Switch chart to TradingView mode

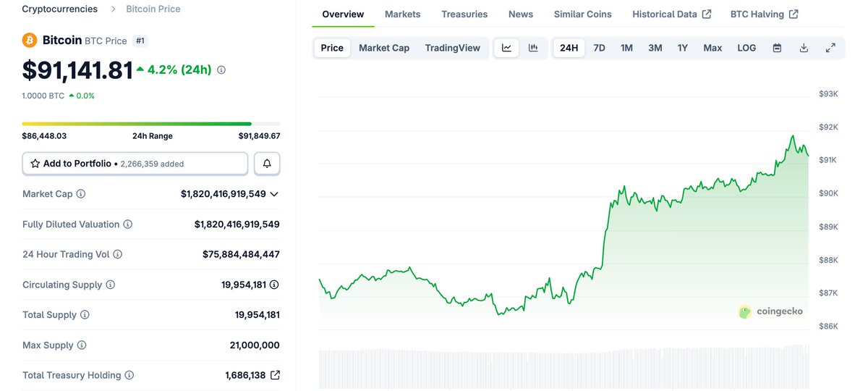[452, 48]
